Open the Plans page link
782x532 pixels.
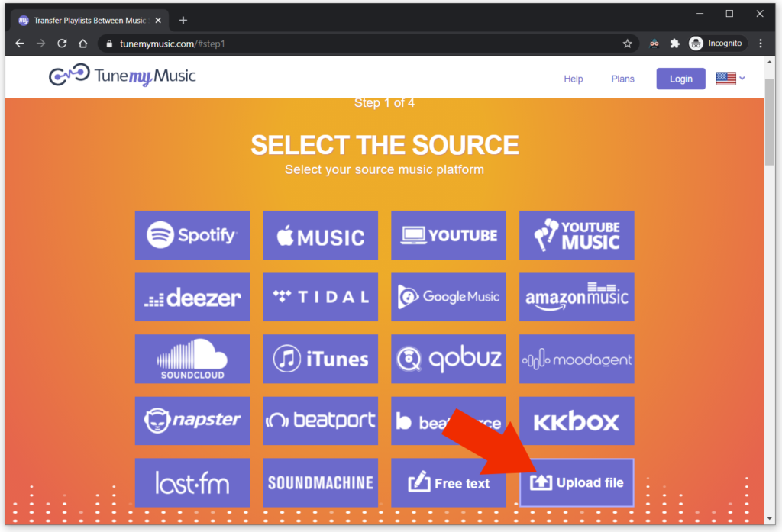pyautogui.click(x=622, y=79)
